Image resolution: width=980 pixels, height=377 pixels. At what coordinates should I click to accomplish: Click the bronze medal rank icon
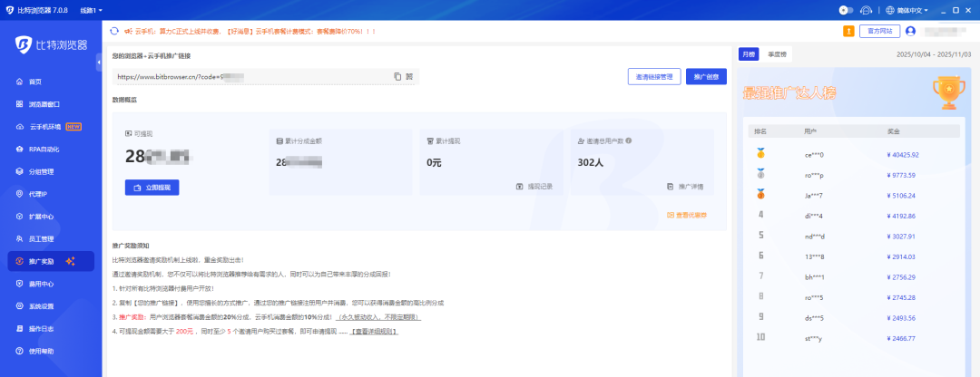[x=760, y=194]
